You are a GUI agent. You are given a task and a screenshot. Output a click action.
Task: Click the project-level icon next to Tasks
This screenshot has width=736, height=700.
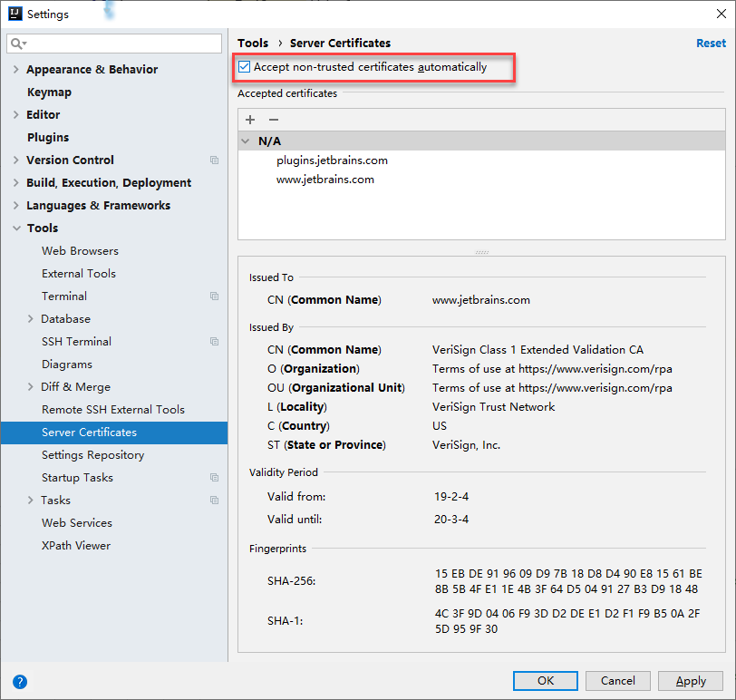[x=215, y=500]
